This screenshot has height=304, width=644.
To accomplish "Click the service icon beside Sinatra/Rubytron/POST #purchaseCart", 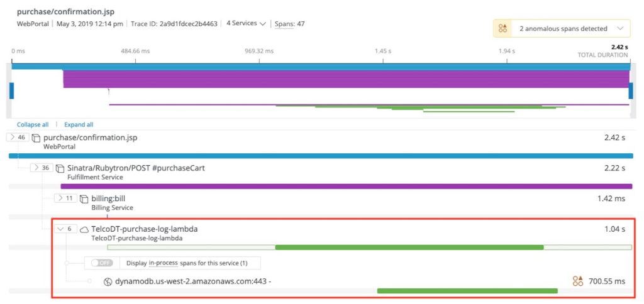I will click(60, 168).
